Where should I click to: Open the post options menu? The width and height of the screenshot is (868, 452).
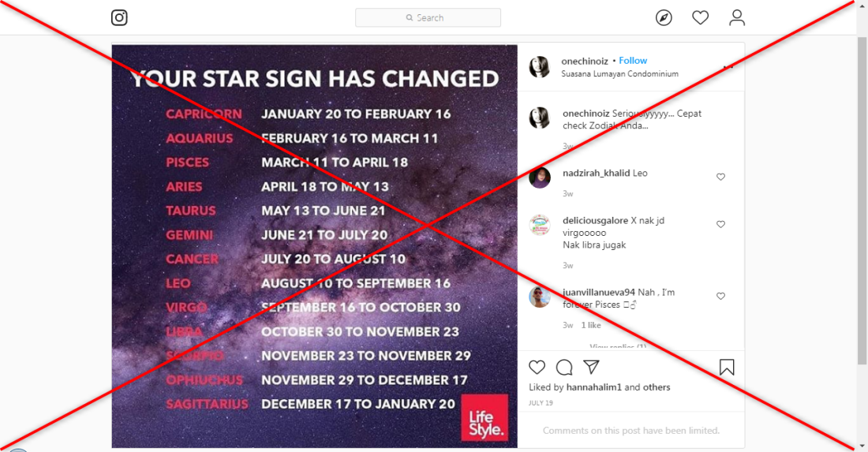point(728,67)
